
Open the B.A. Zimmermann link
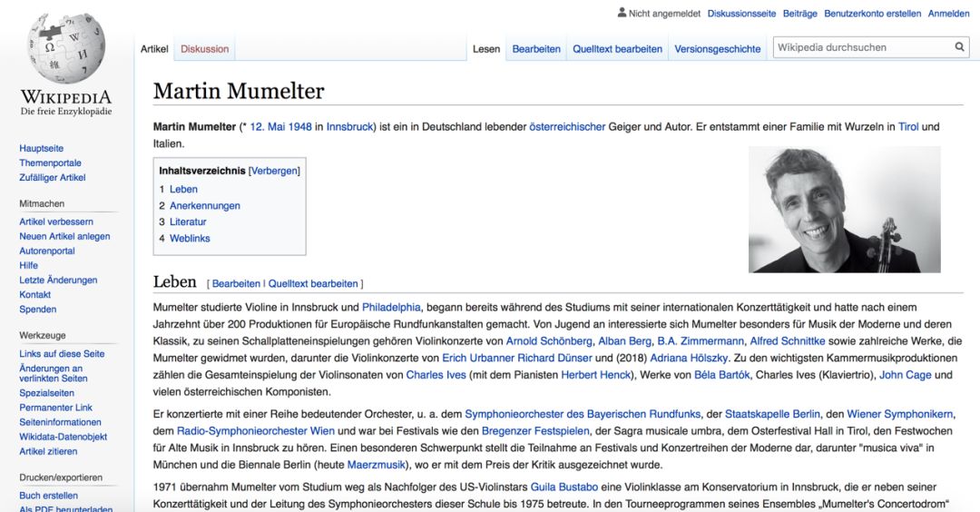(701, 340)
